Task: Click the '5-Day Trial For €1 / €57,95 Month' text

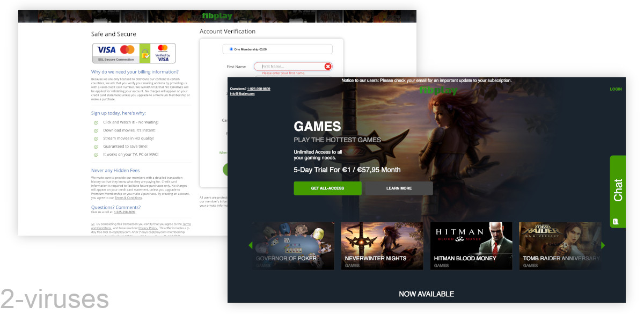Action: pos(347,170)
